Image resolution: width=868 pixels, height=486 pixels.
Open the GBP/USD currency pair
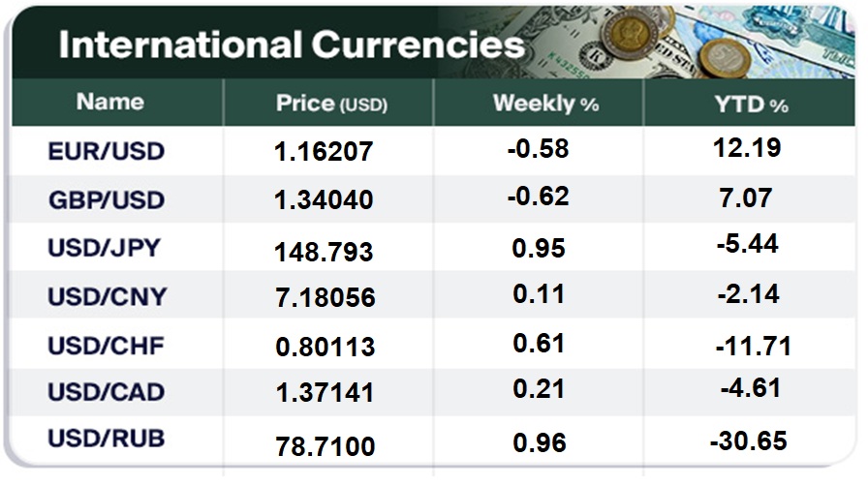point(107,200)
